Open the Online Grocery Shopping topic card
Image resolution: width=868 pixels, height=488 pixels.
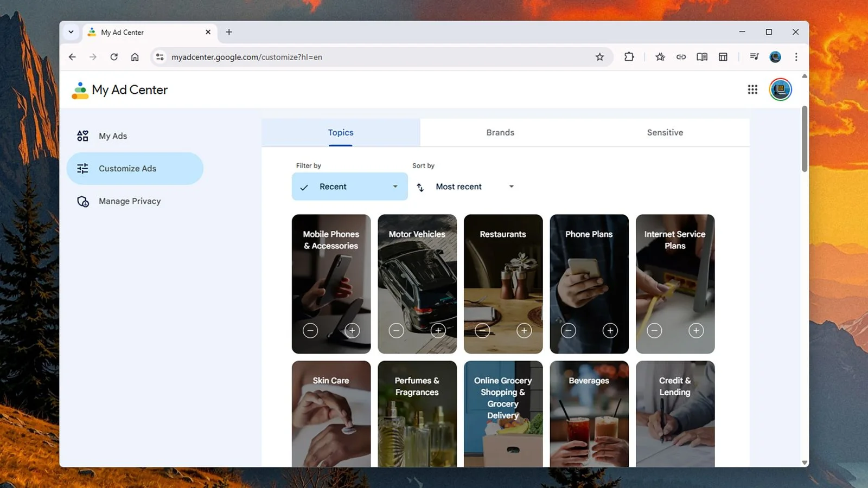point(503,414)
